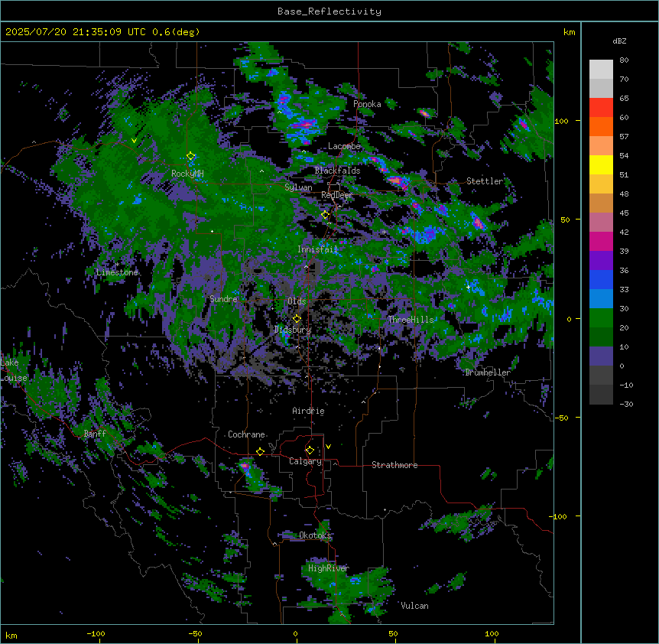Click the asterisk marker above Limestone
The height and width of the screenshot is (644, 659).
coord(117,265)
